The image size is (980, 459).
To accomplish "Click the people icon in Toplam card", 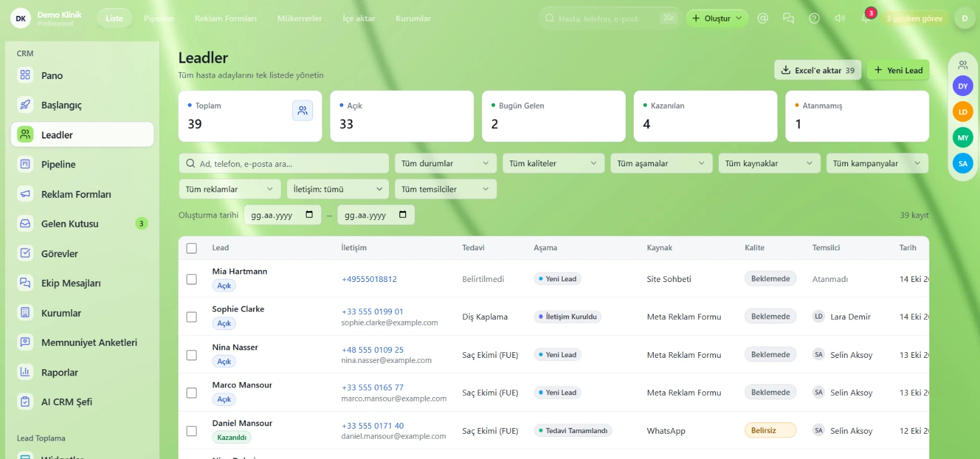I will pos(303,111).
